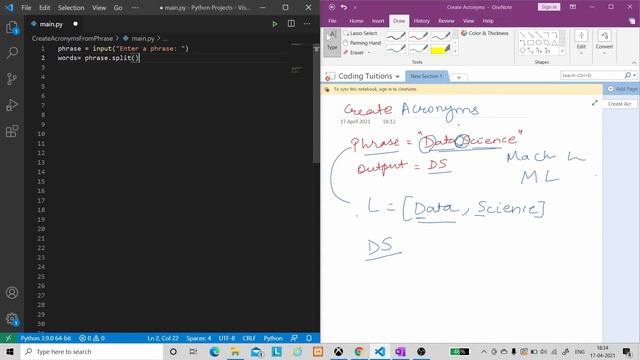Select the Lasso Select tool
Image resolution: width=640 pixels, height=360 pixels.
(360, 33)
